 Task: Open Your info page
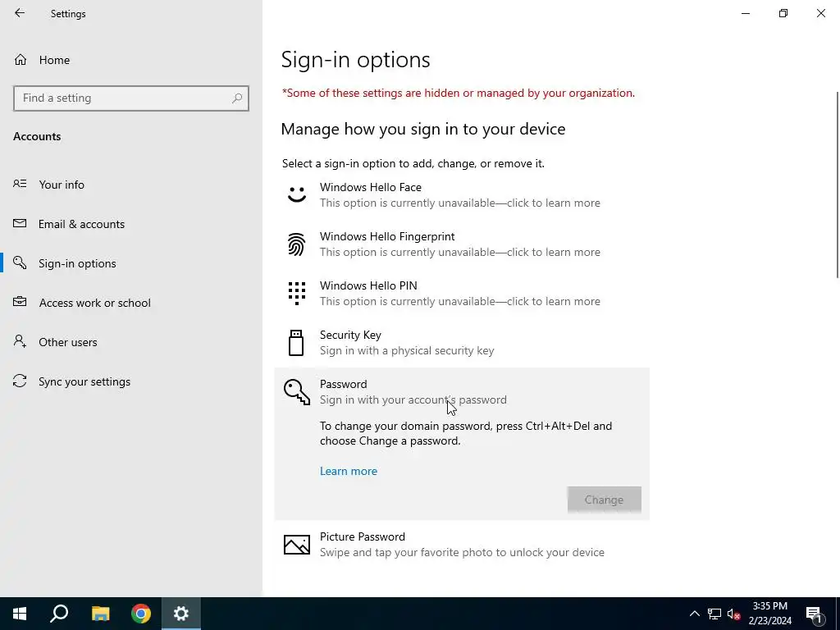[130, 185]
